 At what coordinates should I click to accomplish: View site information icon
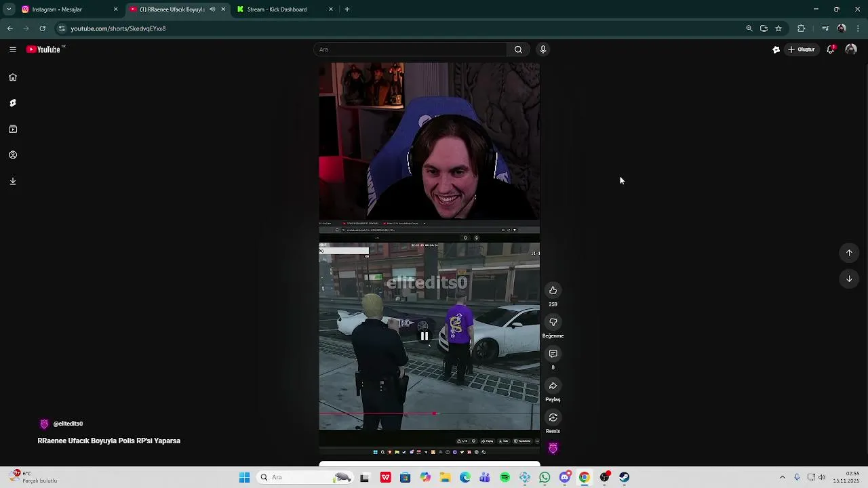tap(62, 28)
